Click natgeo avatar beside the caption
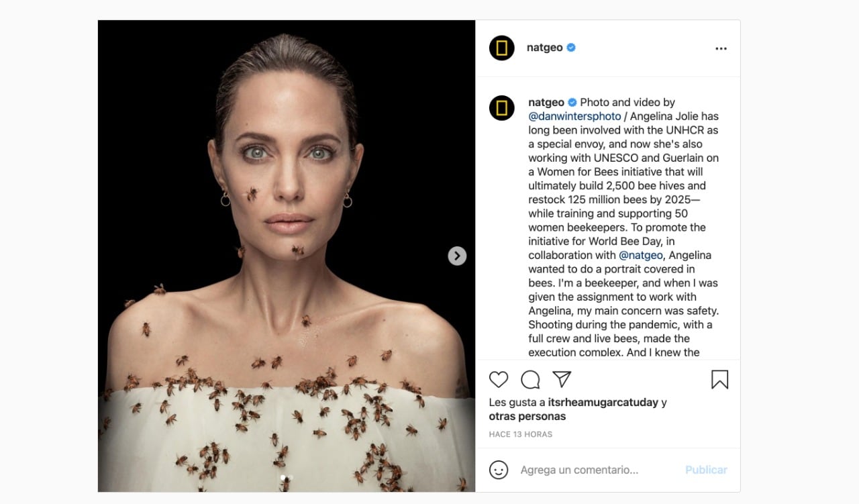 pos(502,108)
